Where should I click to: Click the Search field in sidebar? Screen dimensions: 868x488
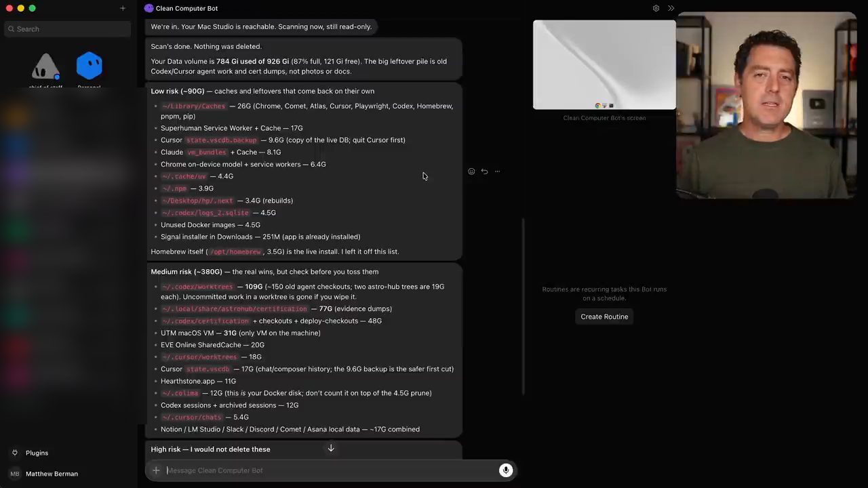pyautogui.click(x=66, y=29)
